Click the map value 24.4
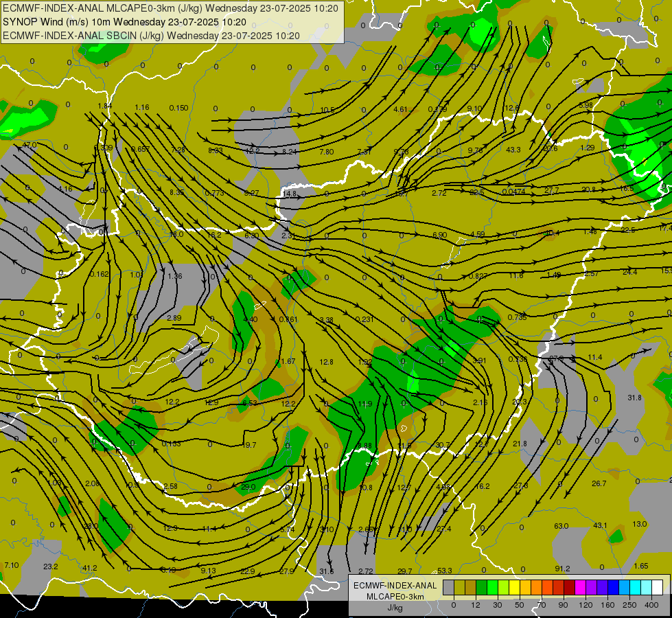 pos(629,272)
